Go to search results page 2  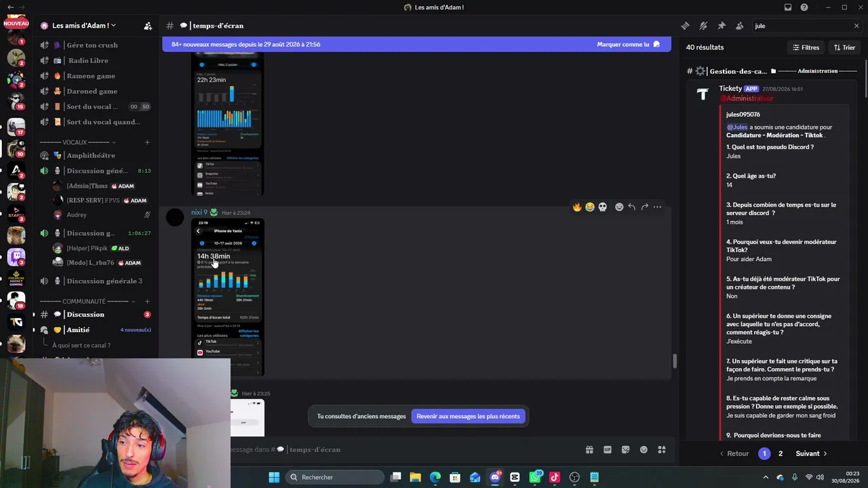[781, 453]
